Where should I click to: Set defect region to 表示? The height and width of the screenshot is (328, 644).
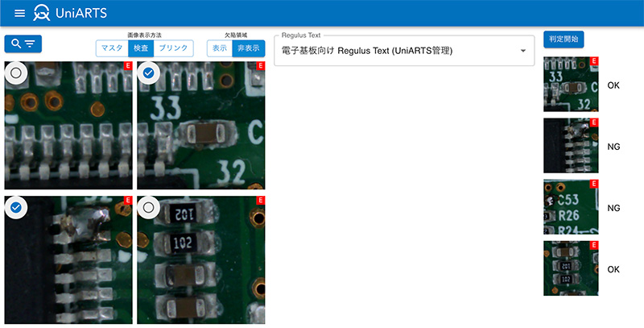pos(220,48)
